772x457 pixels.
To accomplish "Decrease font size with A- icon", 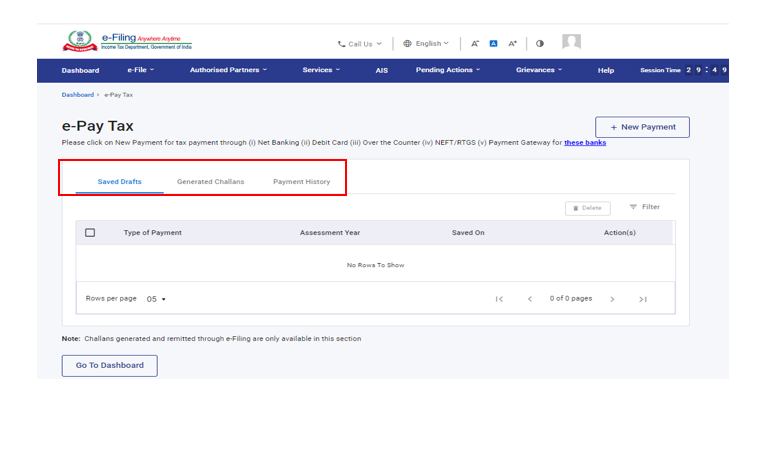I will [476, 44].
